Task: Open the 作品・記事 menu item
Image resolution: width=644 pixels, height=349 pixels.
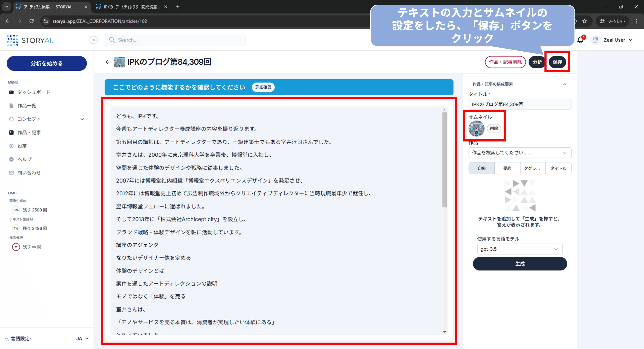Action: tap(29, 133)
